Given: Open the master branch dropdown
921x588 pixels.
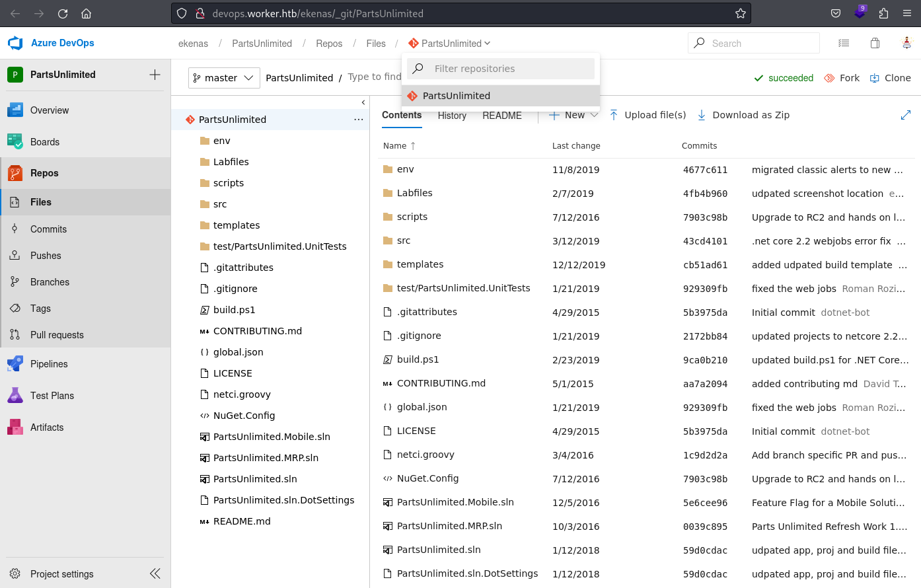Looking at the screenshot, I should pyautogui.click(x=224, y=78).
